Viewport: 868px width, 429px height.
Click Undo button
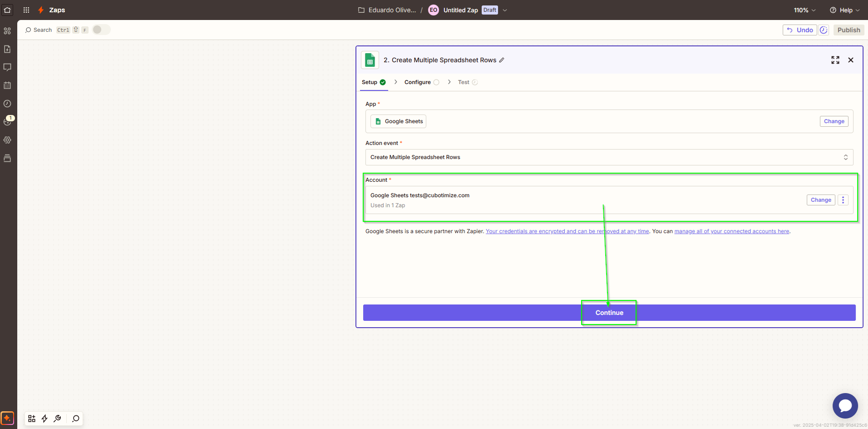(800, 30)
